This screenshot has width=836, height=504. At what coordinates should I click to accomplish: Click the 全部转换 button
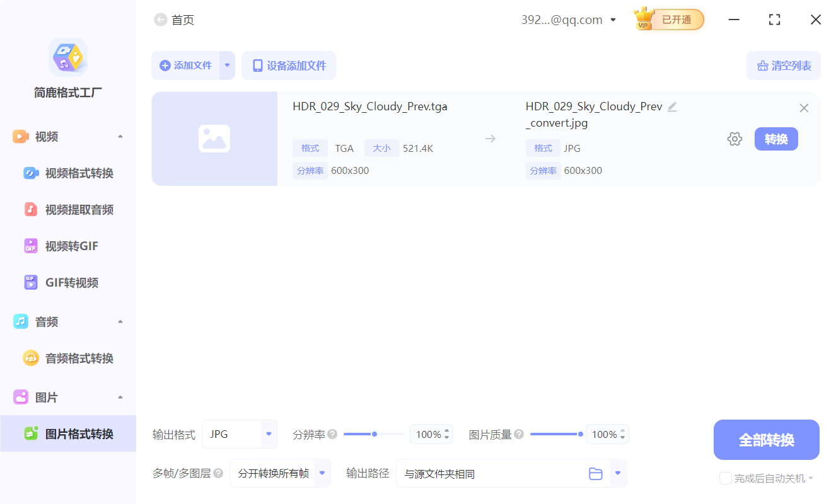pos(766,439)
